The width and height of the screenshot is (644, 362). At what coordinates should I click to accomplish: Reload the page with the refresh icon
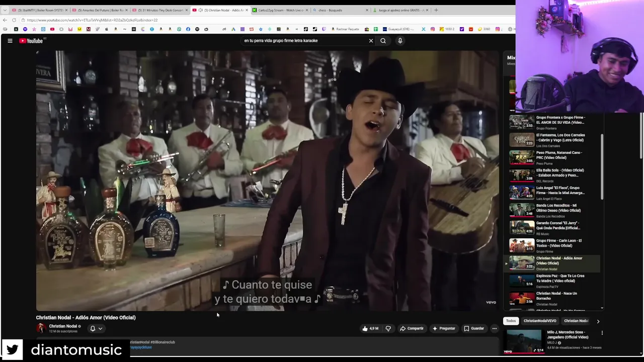(x=14, y=20)
